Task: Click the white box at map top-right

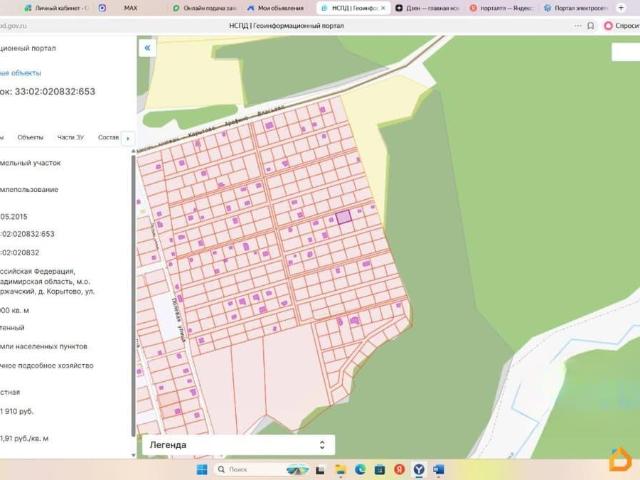Action: coord(626,52)
